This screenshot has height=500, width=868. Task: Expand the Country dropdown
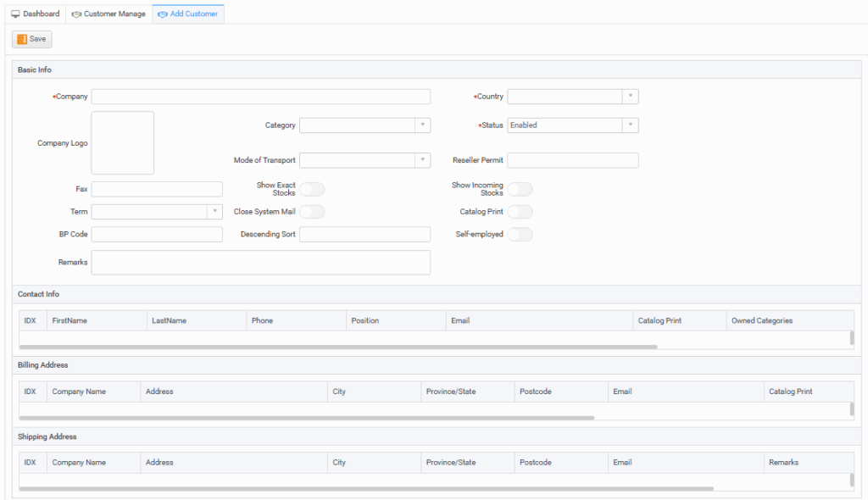click(572, 97)
